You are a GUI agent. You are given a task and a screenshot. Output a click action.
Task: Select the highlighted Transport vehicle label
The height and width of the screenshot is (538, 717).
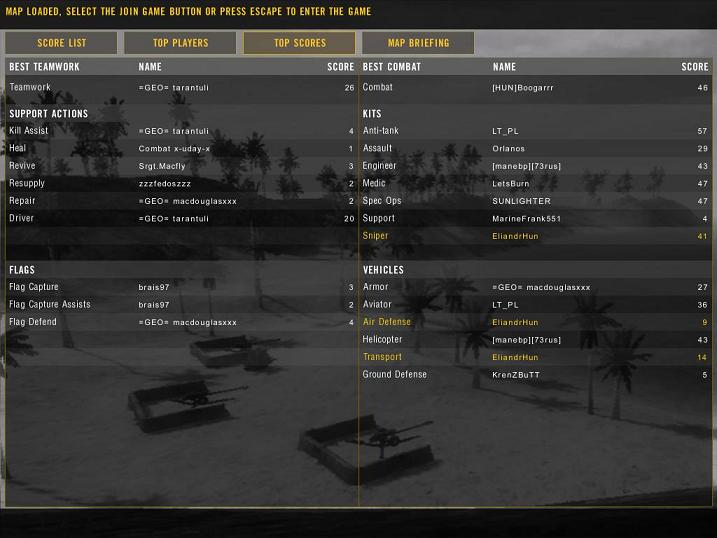[382, 357]
